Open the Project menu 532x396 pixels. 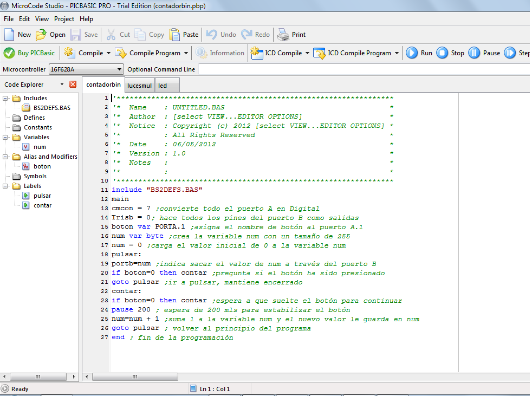tap(64, 19)
